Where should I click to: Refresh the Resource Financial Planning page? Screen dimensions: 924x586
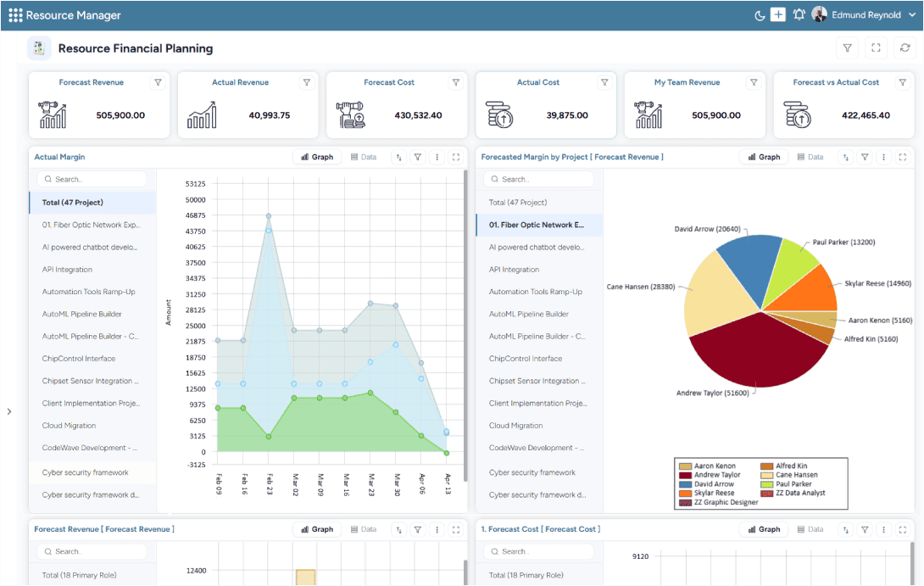tap(905, 48)
